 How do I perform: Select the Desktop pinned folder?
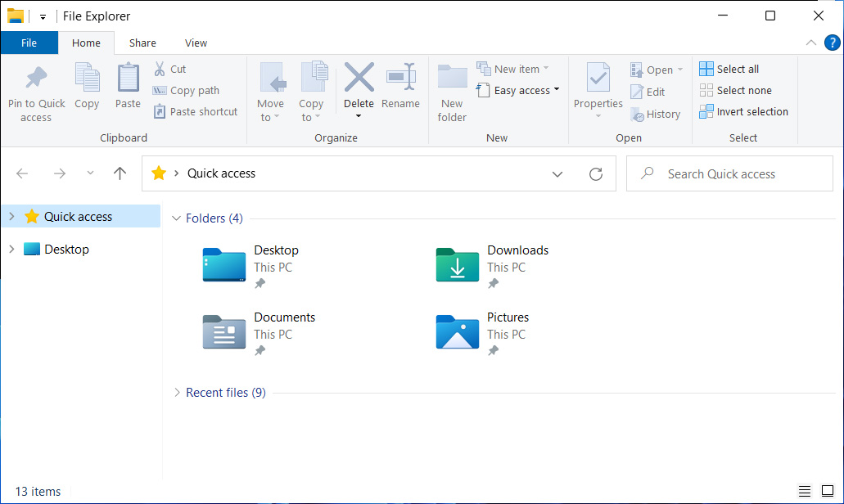tap(252, 266)
